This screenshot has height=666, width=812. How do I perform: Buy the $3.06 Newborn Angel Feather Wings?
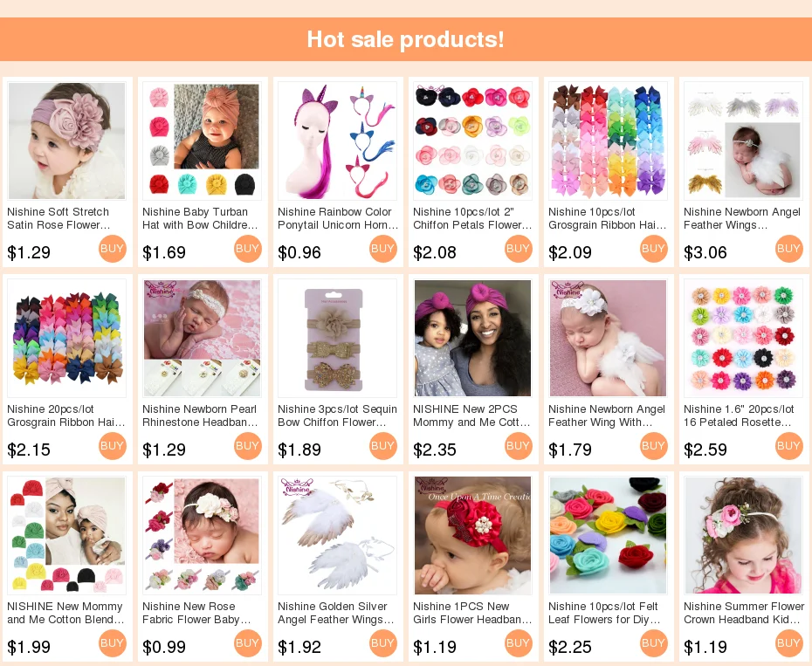click(789, 249)
